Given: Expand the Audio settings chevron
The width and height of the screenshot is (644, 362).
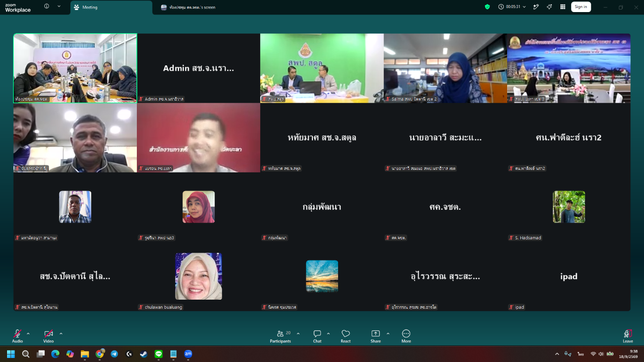Looking at the screenshot, I should (28, 333).
